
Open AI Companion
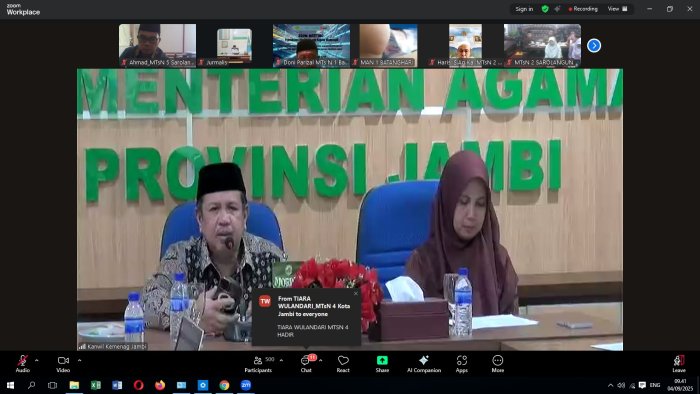pyautogui.click(x=424, y=363)
